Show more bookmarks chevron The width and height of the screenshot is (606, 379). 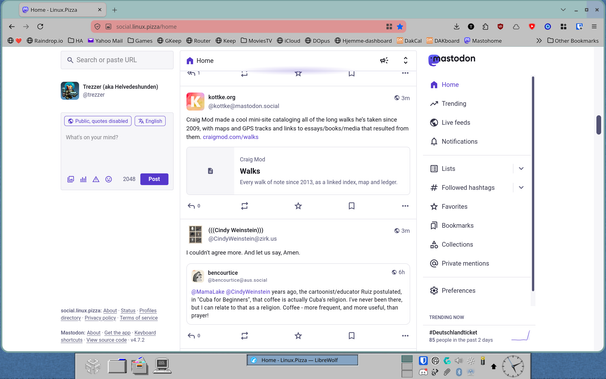tap(539, 41)
